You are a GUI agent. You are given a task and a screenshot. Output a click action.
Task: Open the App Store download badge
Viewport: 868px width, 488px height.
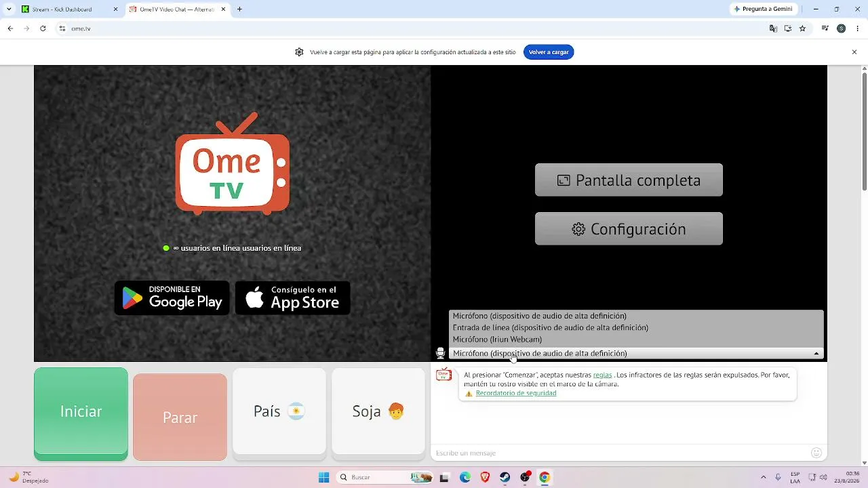pos(293,298)
